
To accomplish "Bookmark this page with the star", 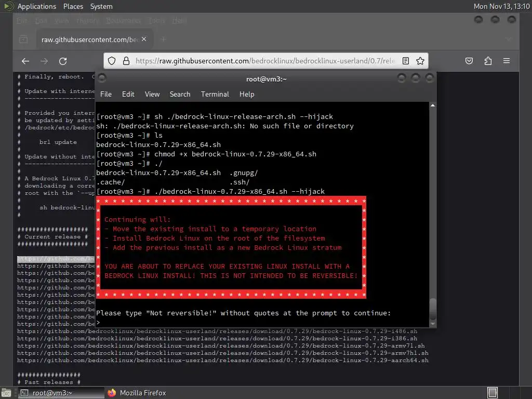I will tap(420, 61).
